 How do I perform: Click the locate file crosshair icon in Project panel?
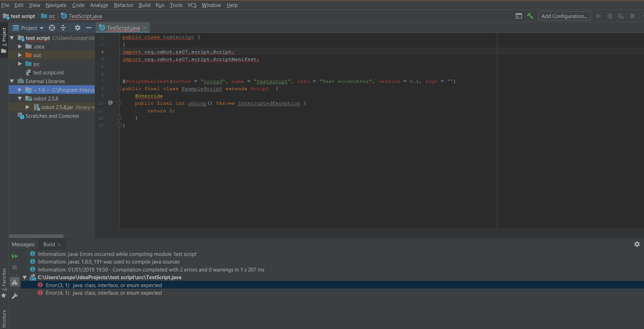tap(52, 28)
